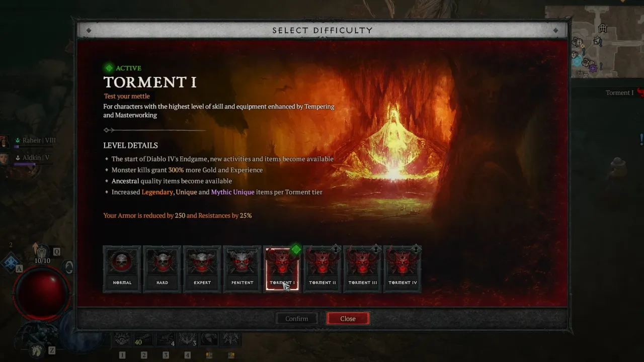Activate the blue diamond skill bound to A

[11, 261]
